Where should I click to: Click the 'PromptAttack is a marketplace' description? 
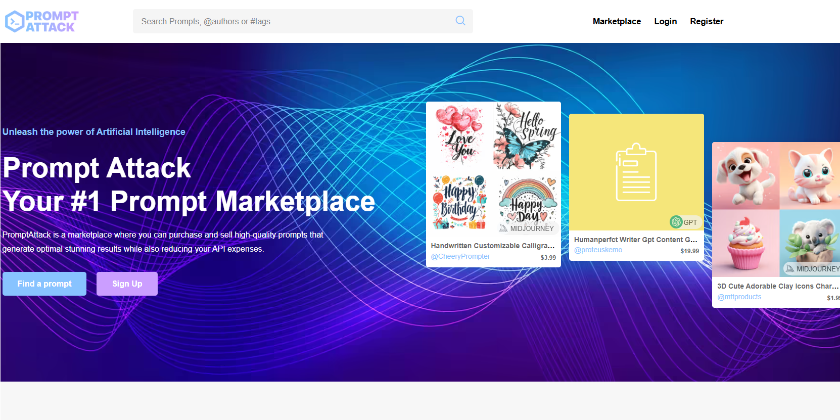click(163, 242)
